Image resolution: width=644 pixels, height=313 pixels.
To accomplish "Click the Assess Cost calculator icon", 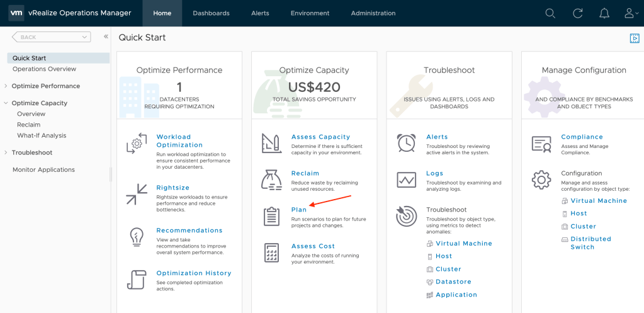I will pyautogui.click(x=271, y=253).
